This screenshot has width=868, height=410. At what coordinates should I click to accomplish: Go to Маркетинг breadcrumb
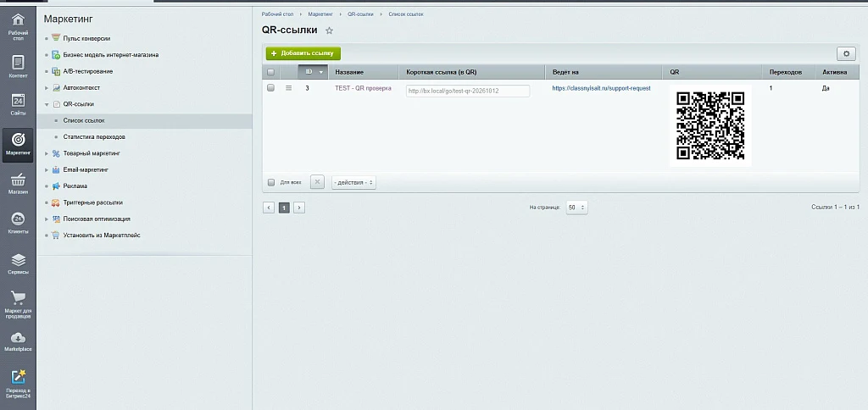pos(320,14)
